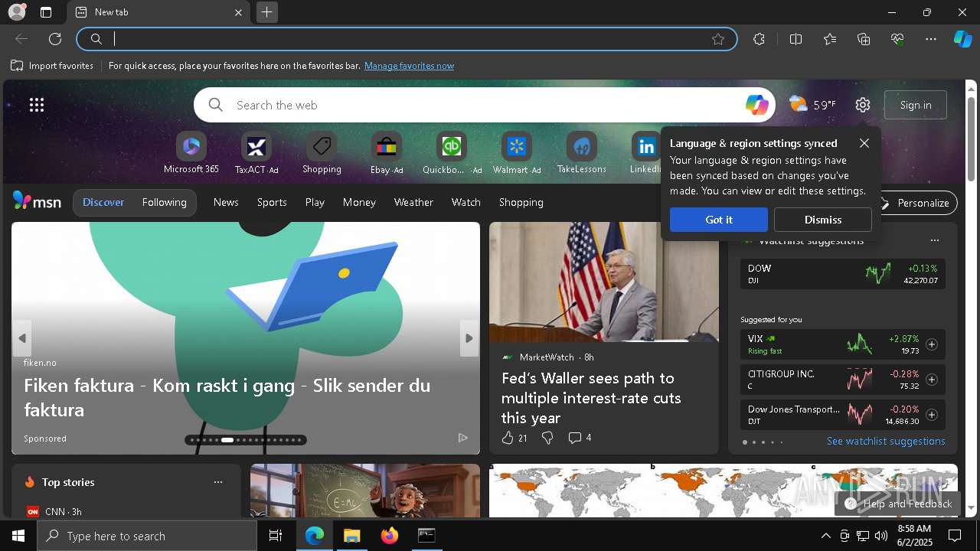
Task: Open Ebay shortcut tile
Action: (x=387, y=153)
